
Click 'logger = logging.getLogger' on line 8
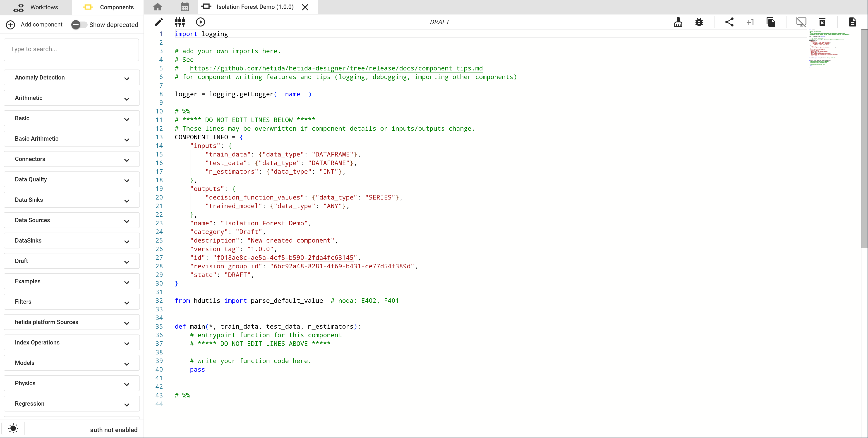pyautogui.click(x=224, y=94)
